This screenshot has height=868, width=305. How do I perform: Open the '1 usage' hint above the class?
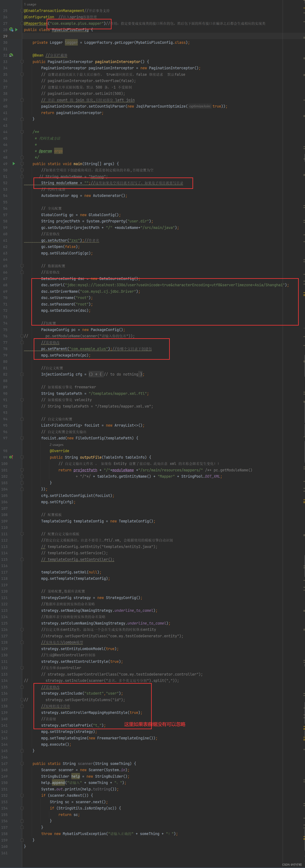pyautogui.click(x=30, y=4)
